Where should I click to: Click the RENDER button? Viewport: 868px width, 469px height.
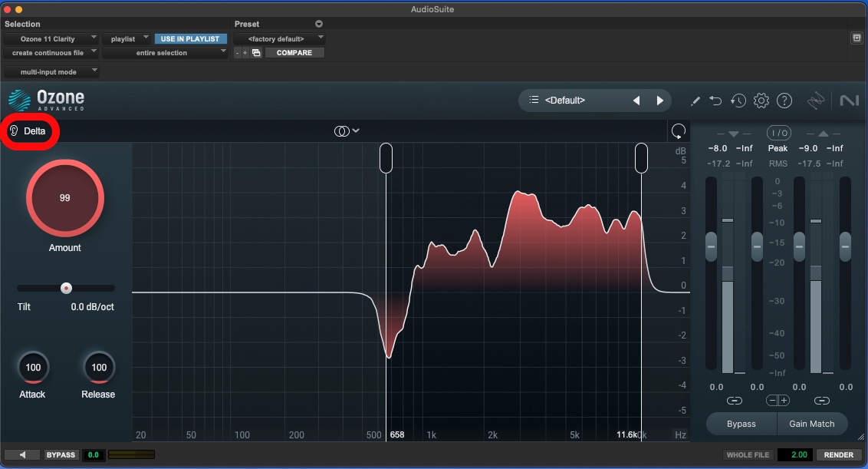(x=839, y=454)
